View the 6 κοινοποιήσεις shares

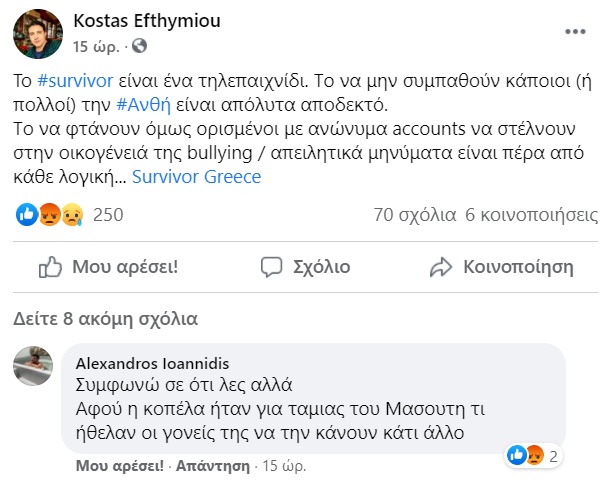tap(532, 214)
